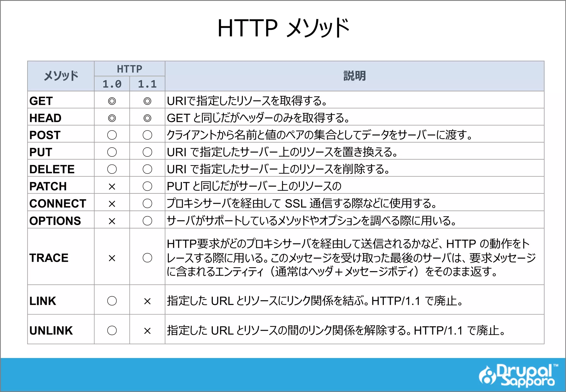Click the GET row HTTP 1.0 double-circle

(x=112, y=101)
